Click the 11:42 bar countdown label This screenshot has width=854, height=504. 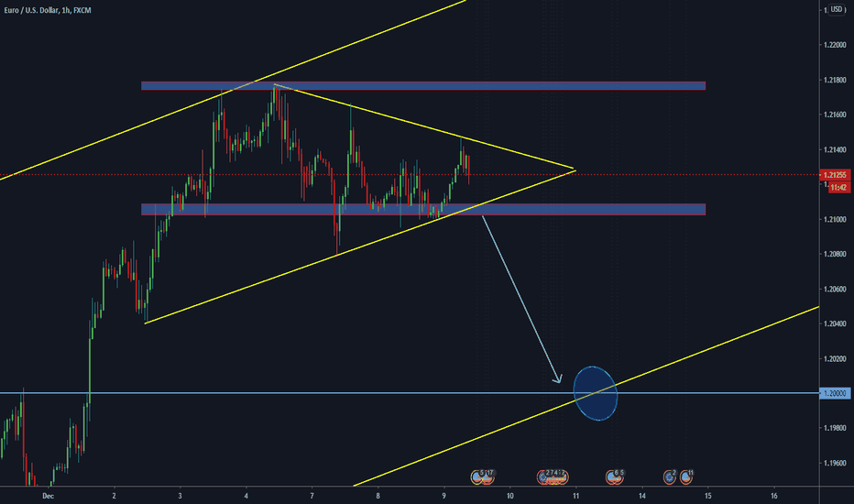point(838,188)
